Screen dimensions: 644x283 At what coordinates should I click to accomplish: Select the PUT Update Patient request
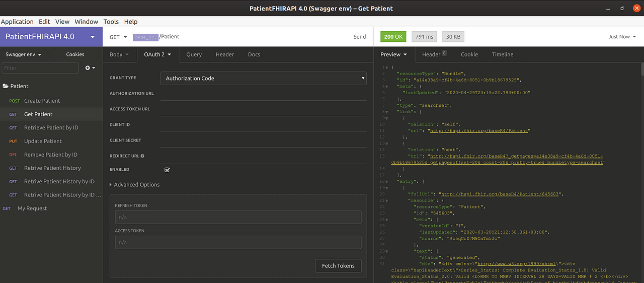51,141
